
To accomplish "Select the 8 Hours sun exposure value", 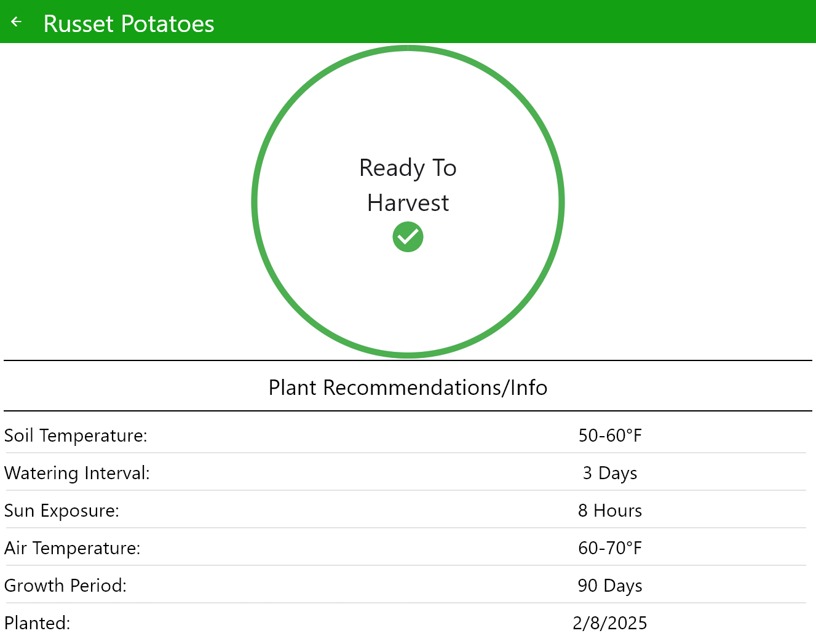I will (x=609, y=511).
